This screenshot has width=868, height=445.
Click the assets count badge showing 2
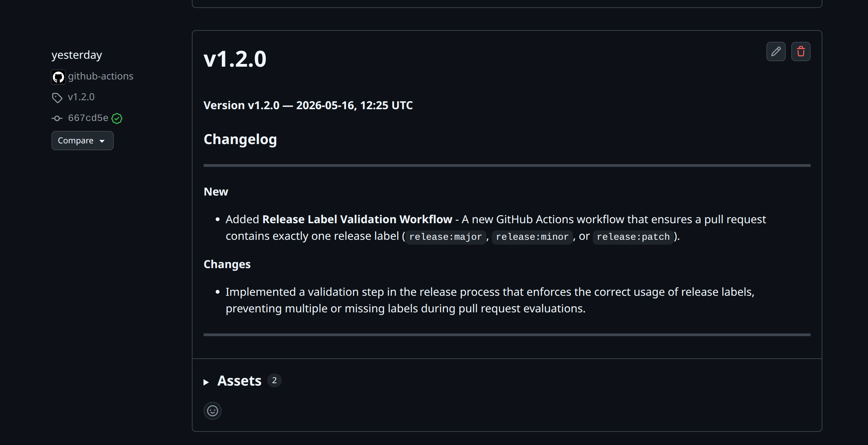tap(274, 380)
